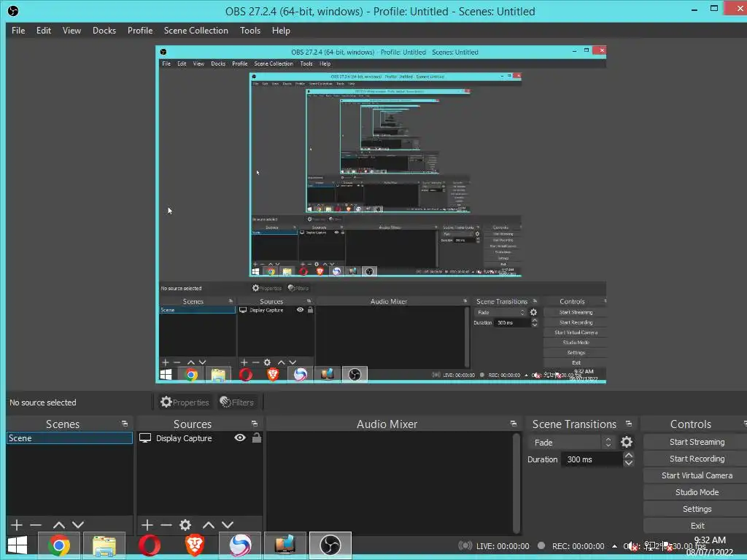Click the REC timer status

570,546
